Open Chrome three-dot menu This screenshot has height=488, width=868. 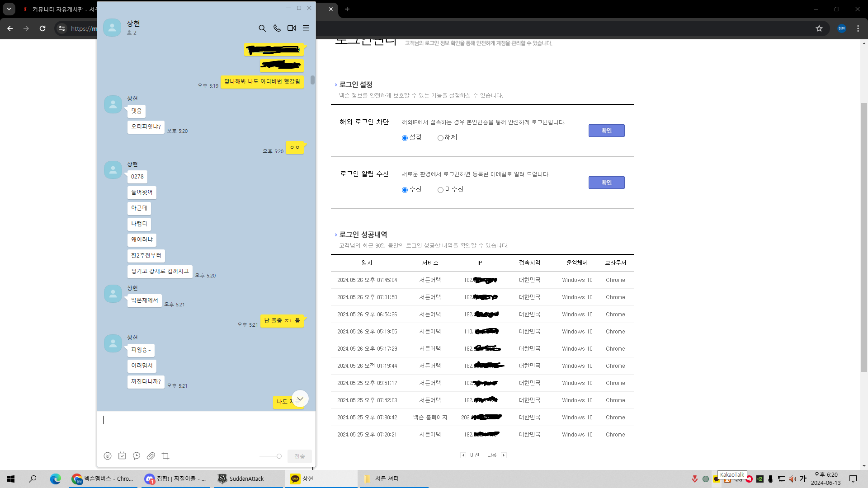click(x=858, y=28)
